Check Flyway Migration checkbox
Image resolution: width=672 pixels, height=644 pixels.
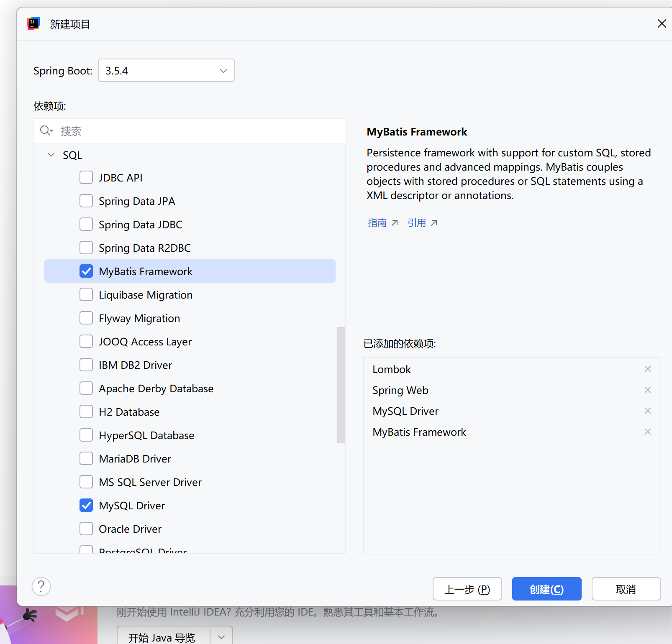(86, 318)
